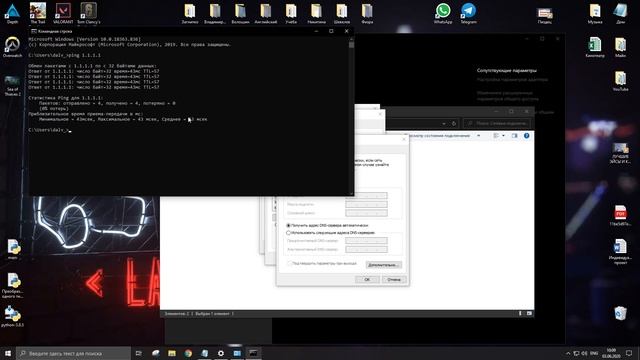This screenshot has height=360, width=640.
Task: Open the taskbar clock and date
Action: 611,353
